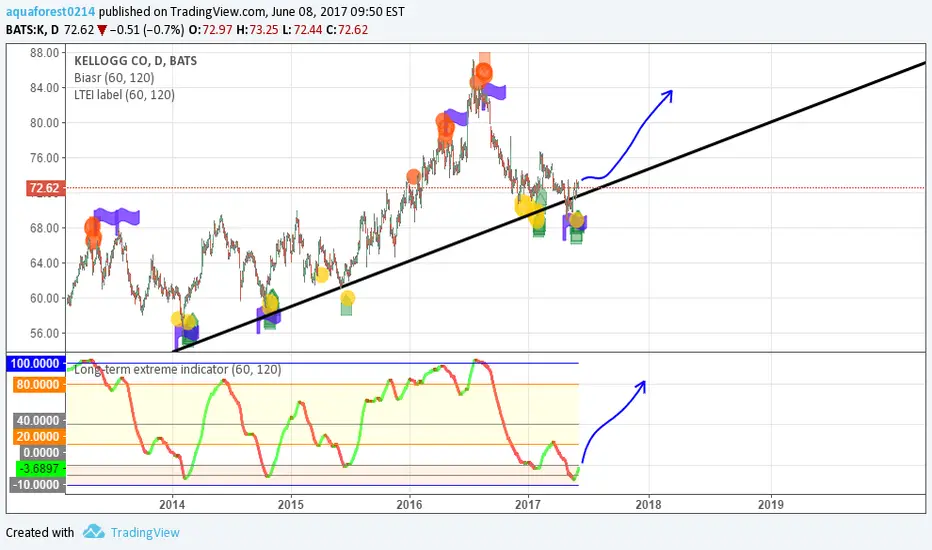Click the BATS:K, D symbol text in header
The width and height of the screenshot is (932, 550).
(32, 30)
